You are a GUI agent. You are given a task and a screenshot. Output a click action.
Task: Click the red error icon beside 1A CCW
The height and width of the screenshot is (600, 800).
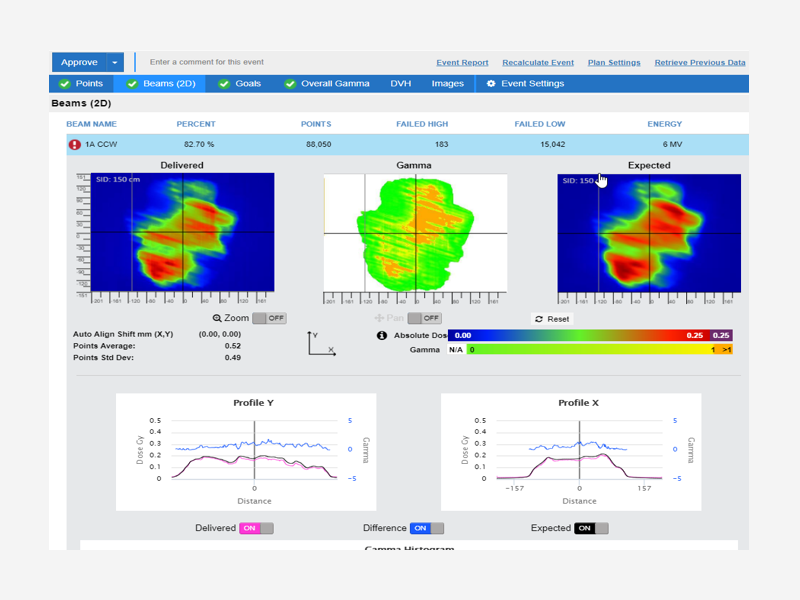pos(74,144)
